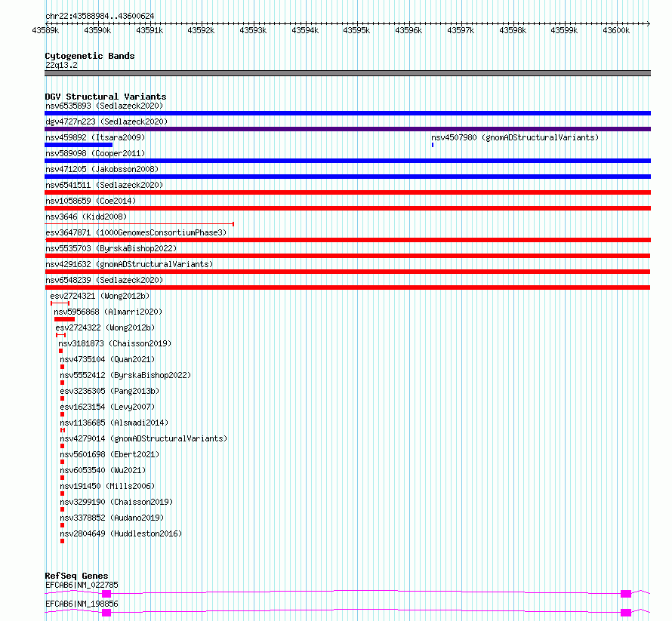Click red square marker under nsv5601698
Screen dimensions: 672x621
[x=62, y=462]
